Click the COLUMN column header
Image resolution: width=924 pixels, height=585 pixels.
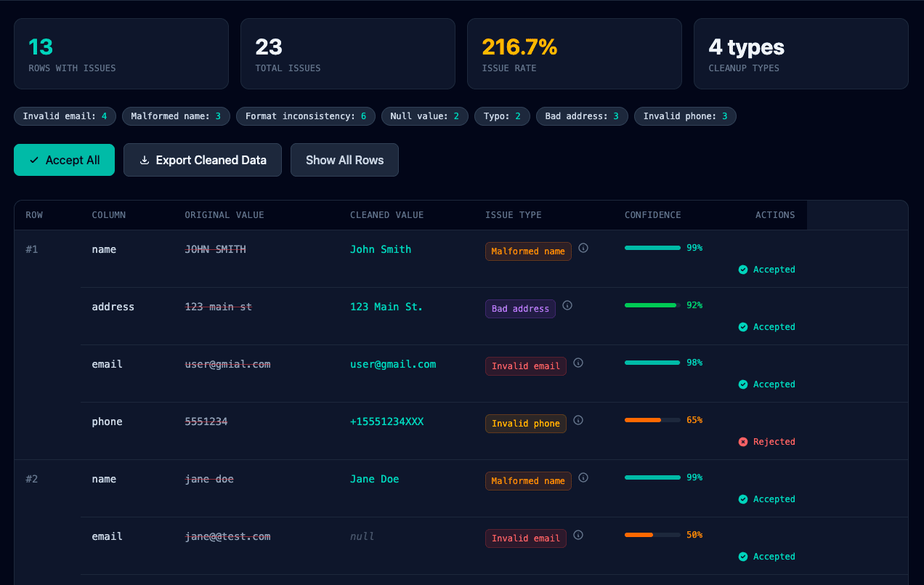tap(109, 215)
